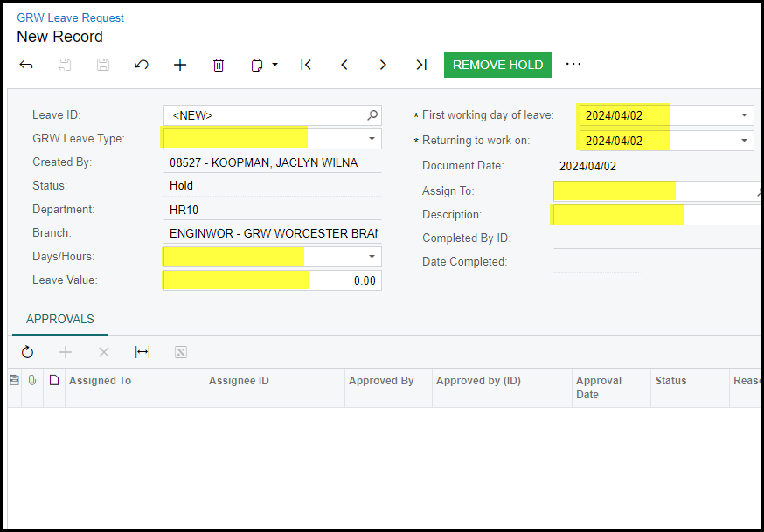The height and width of the screenshot is (532, 764).
Task: Open the First working day of leave date picker
Action: point(744,115)
